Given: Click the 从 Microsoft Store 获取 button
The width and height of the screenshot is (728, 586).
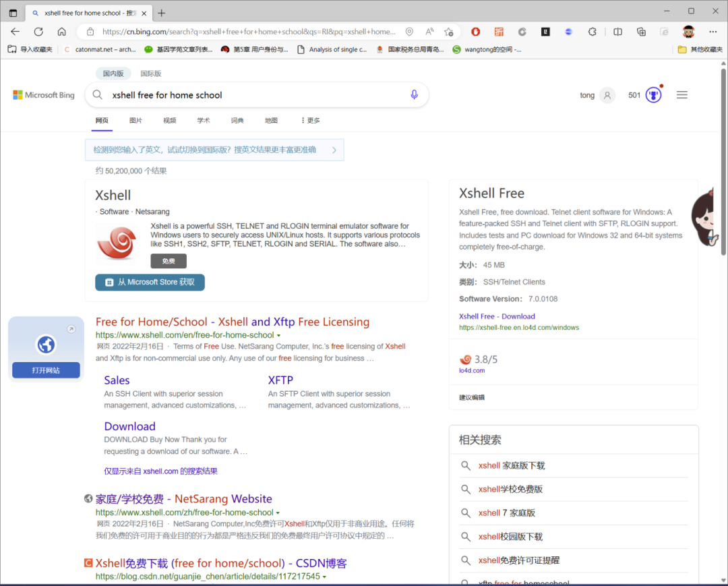Looking at the screenshot, I should [x=150, y=283].
